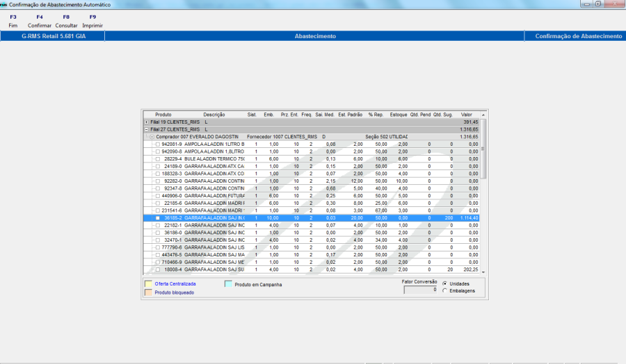626x364 pixels.
Task: Click the Est. Padrão column header
Action: click(x=350, y=115)
